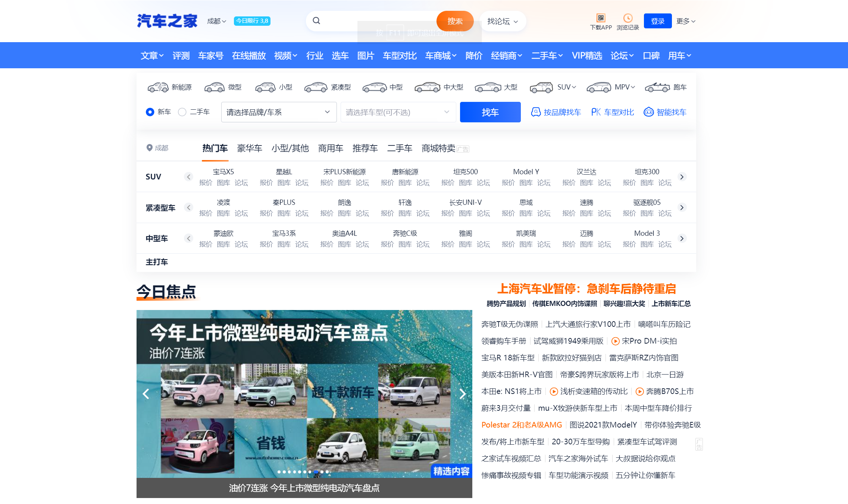The width and height of the screenshot is (848, 504).
Task: Select the 二手车 radio button
Action: [x=182, y=112]
